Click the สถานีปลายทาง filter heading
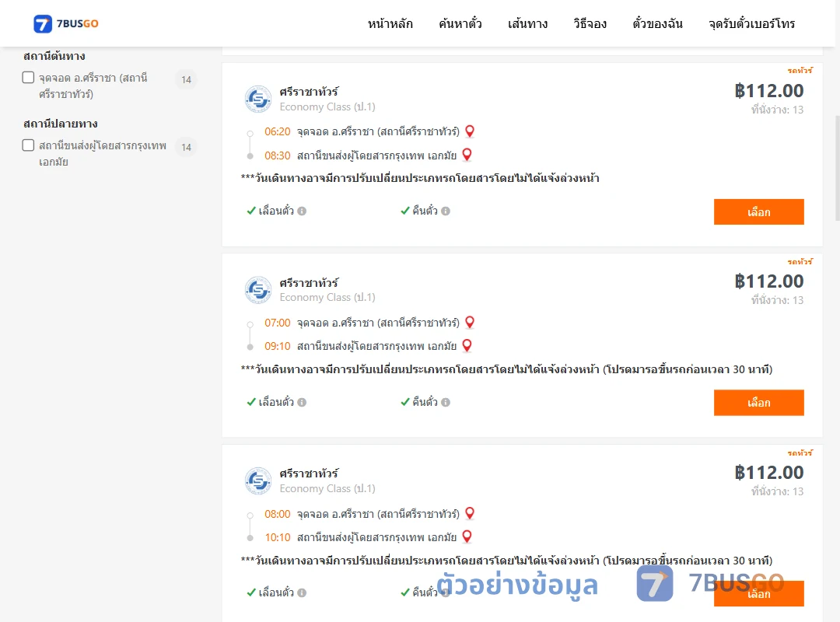 point(61,124)
